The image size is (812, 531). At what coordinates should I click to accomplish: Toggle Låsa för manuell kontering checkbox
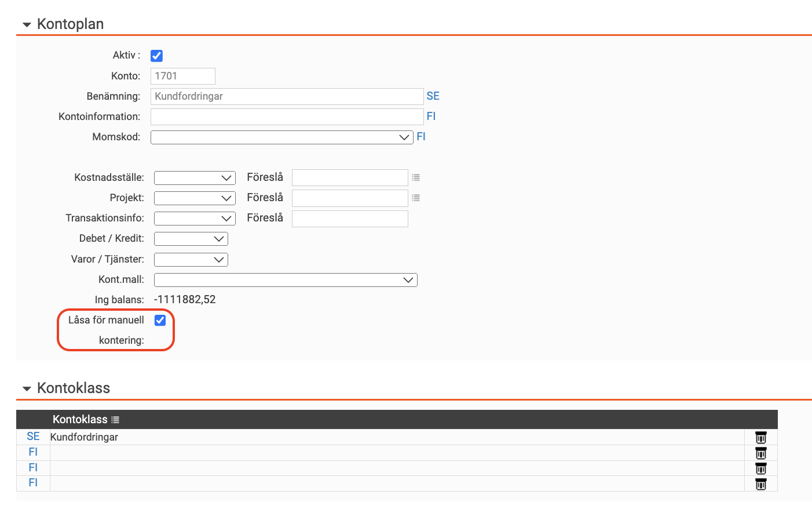[160, 320]
